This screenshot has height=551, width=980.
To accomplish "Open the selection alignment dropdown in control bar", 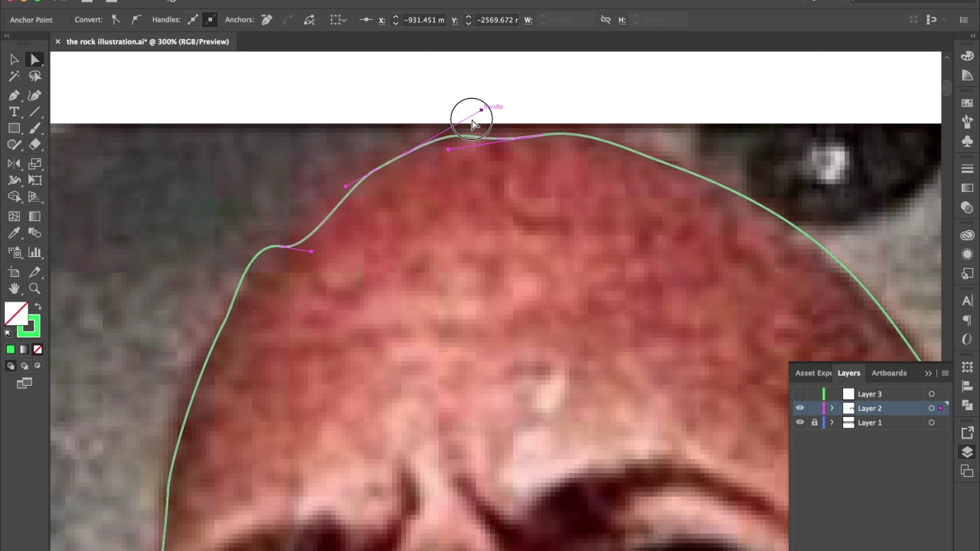I will (338, 20).
